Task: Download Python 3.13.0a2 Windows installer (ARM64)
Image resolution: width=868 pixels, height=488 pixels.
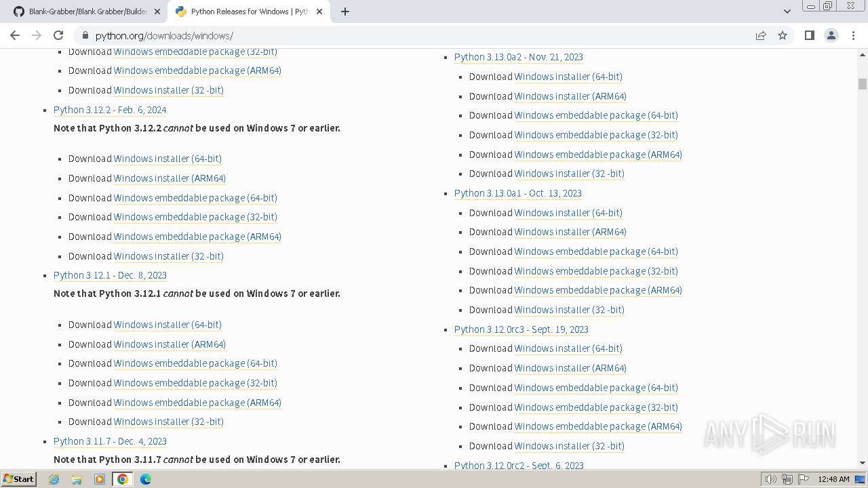Action: [570, 96]
